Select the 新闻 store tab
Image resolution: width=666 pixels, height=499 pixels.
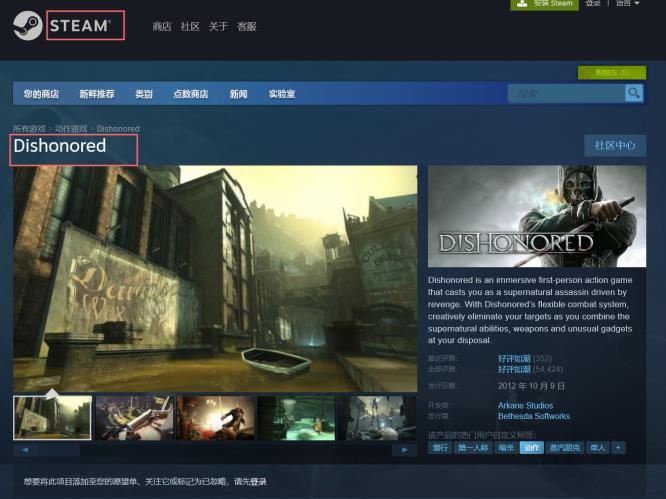pos(238,94)
